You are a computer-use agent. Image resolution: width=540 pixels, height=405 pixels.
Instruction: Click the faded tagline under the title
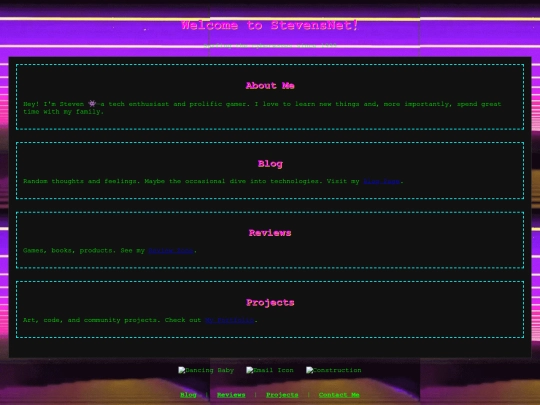pyautogui.click(x=270, y=45)
